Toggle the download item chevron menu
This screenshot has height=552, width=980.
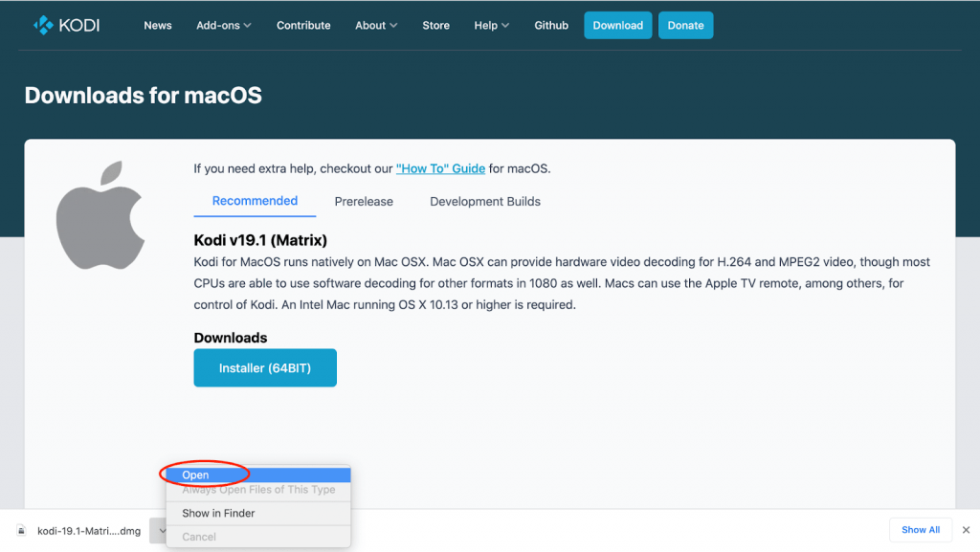click(159, 531)
